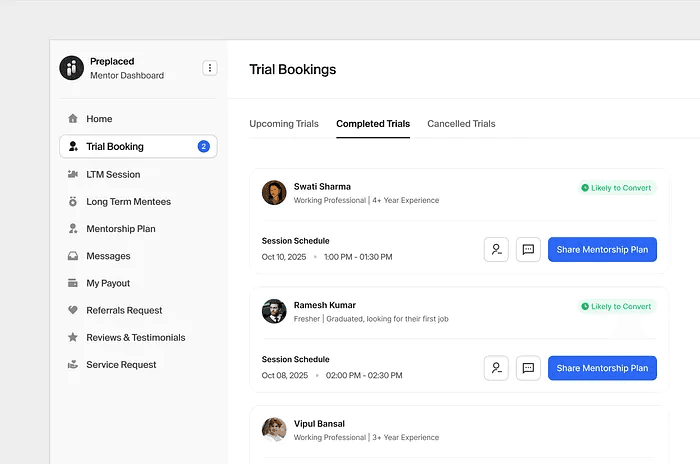Click the blue 2 badge on Trial Booking
Viewport: 700px width, 464px height.
click(204, 146)
